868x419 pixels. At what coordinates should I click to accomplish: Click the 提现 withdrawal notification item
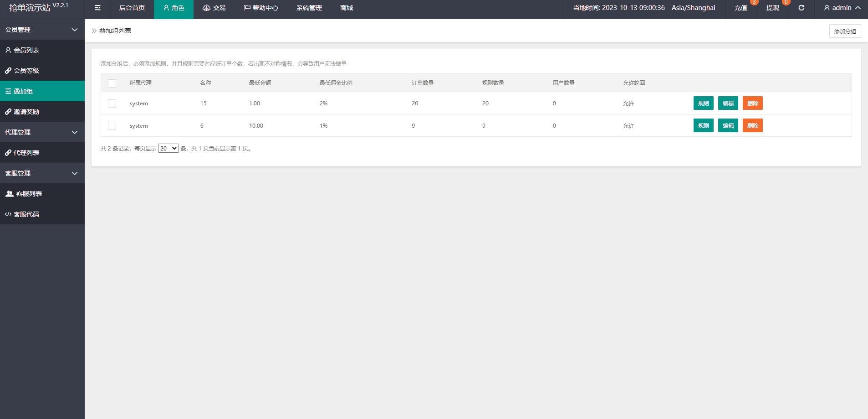click(772, 8)
